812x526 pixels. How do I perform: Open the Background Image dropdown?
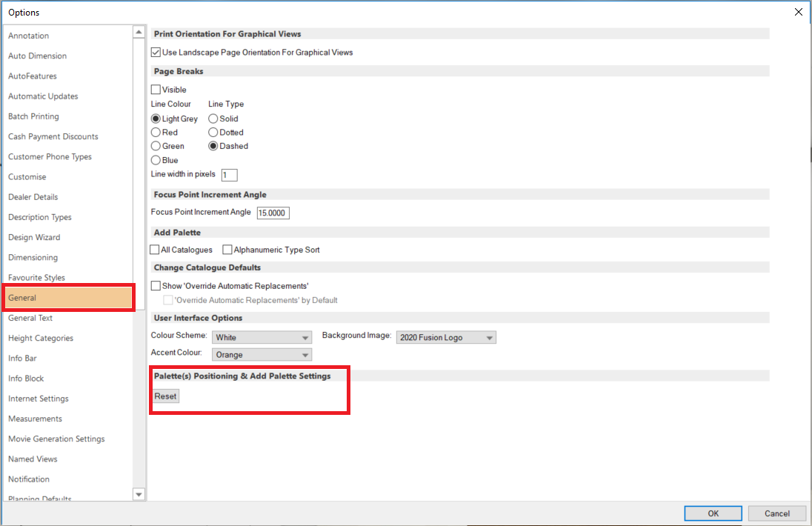coord(446,338)
